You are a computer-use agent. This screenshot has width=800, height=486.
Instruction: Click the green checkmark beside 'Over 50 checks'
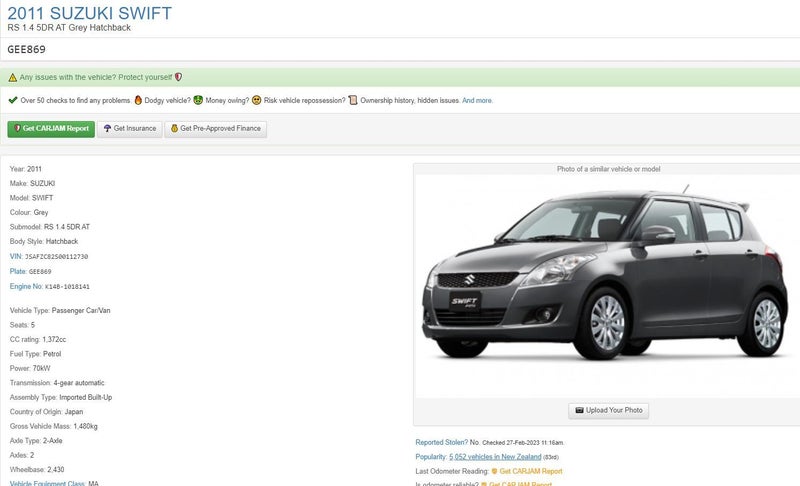coord(12,100)
